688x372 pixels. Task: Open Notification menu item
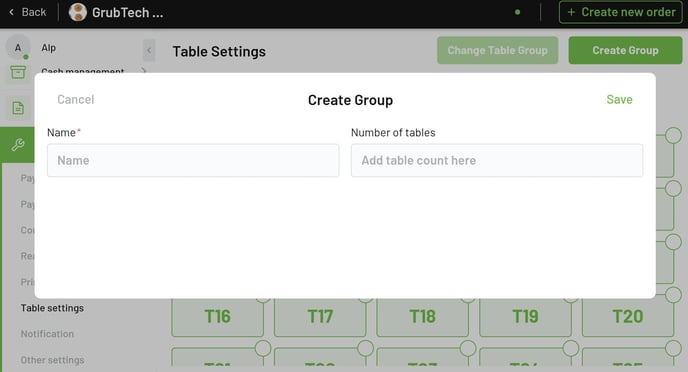pyautogui.click(x=47, y=334)
